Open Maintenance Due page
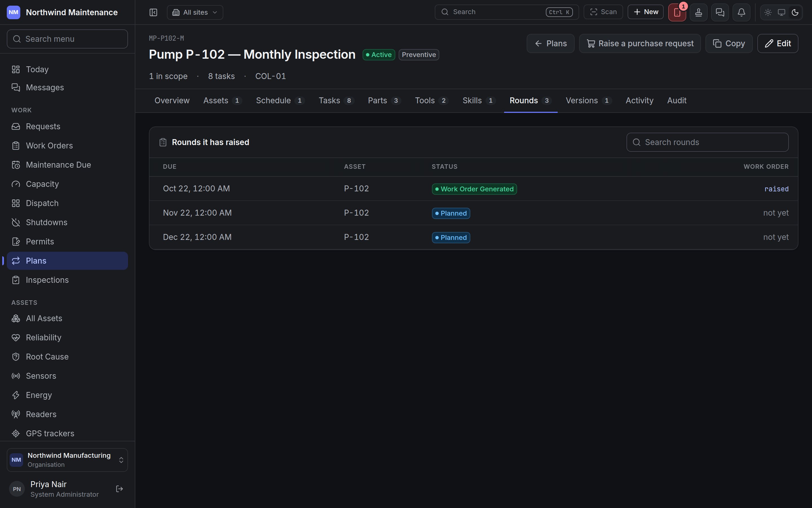This screenshot has width=812, height=508. pos(67,165)
